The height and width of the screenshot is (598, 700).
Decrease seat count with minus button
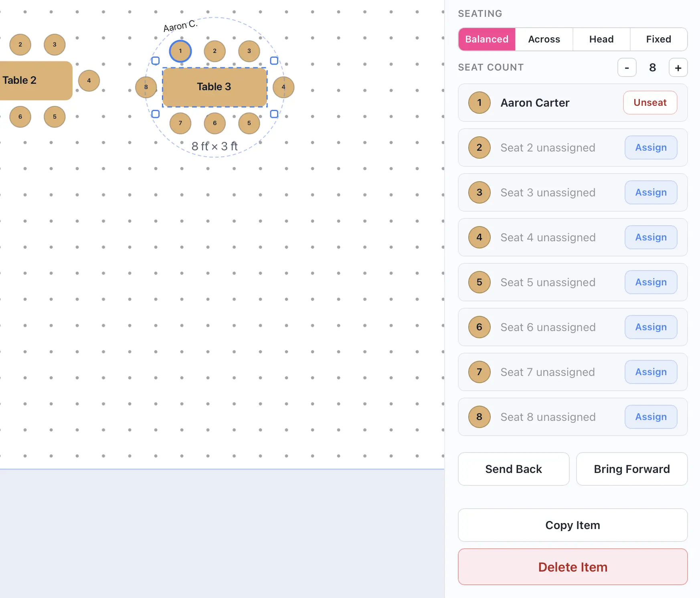[x=627, y=67]
